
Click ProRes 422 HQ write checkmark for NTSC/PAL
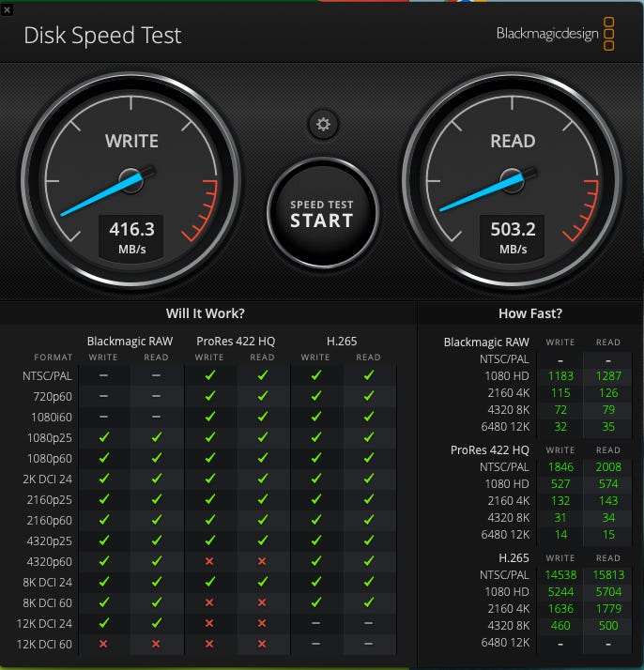[x=209, y=375]
